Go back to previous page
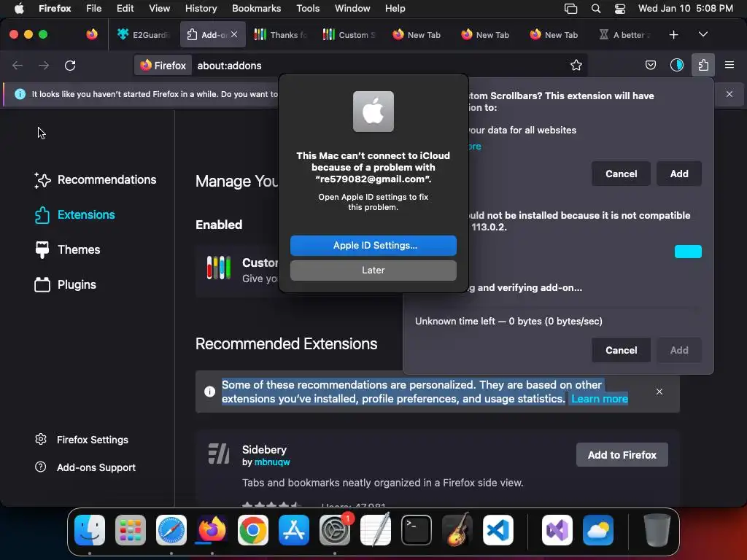 (18, 65)
